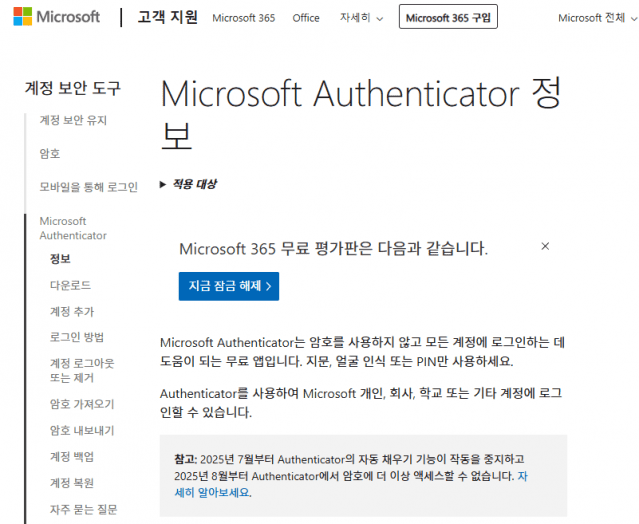Click the Microsoft 365 구입 button
Viewport: 639px width, 524px height.
pyautogui.click(x=448, y=18)
